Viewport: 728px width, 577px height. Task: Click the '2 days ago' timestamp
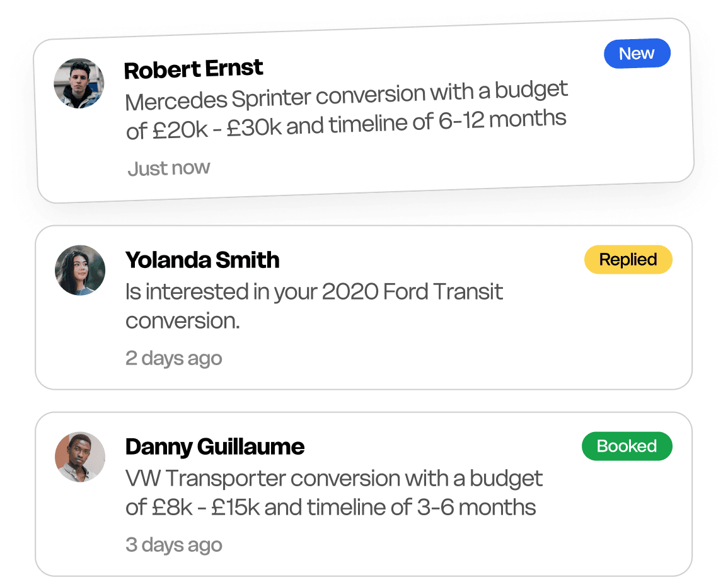click(x=173, y=358)
